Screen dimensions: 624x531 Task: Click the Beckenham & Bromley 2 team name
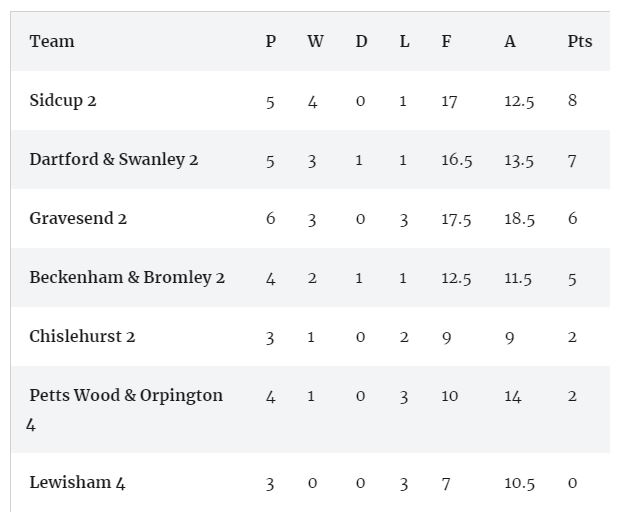127,277
